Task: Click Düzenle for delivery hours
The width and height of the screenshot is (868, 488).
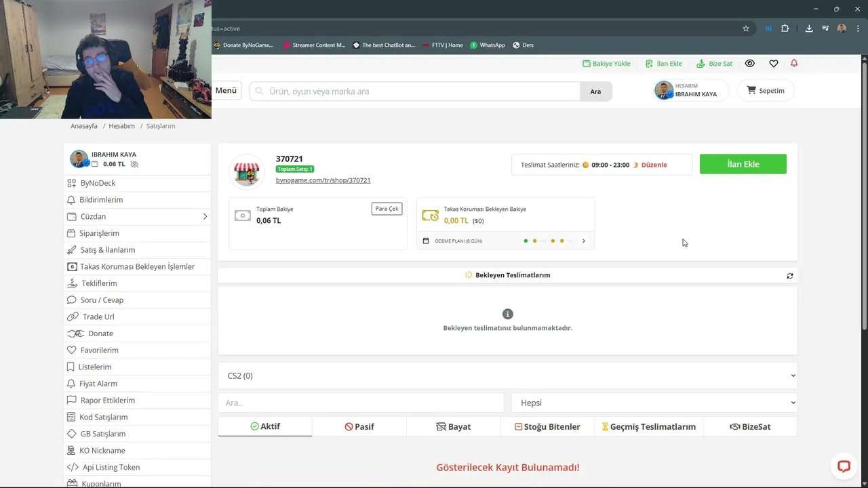Action: click(654, 165)
